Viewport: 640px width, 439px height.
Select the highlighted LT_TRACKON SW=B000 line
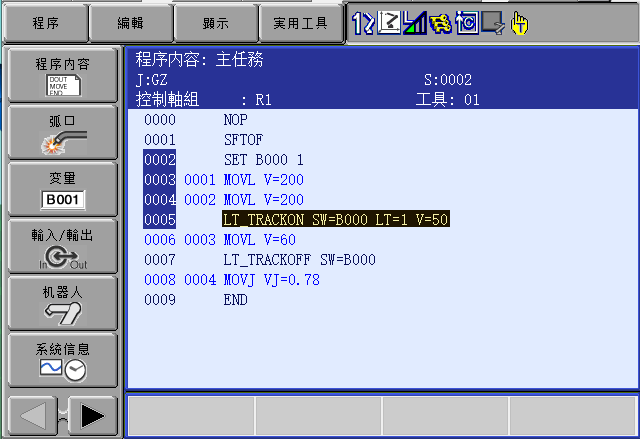click(335, 219)
